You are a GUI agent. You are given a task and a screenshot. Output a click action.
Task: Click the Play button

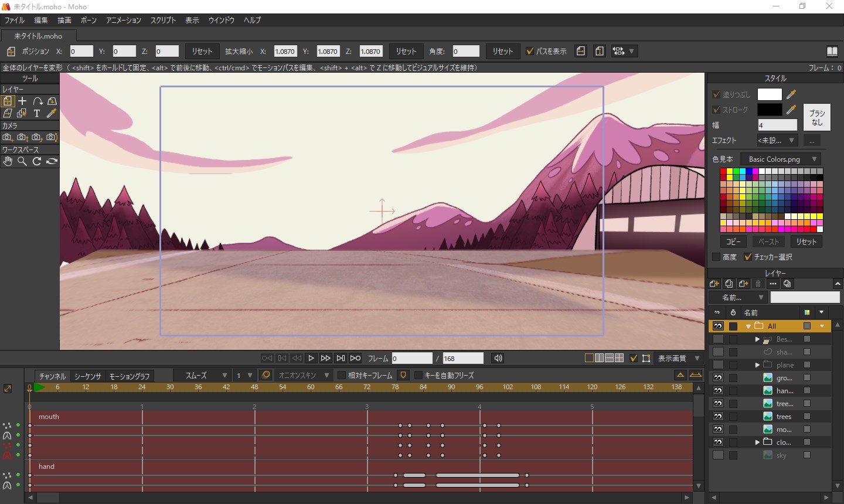click(x=311, y=358)
